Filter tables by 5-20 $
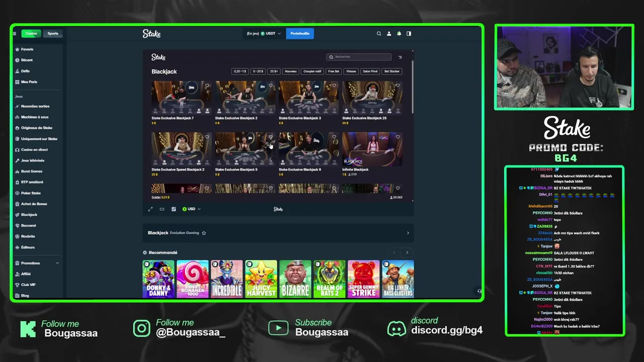Viewport: 644px width, 362px height. click(258, 71)
